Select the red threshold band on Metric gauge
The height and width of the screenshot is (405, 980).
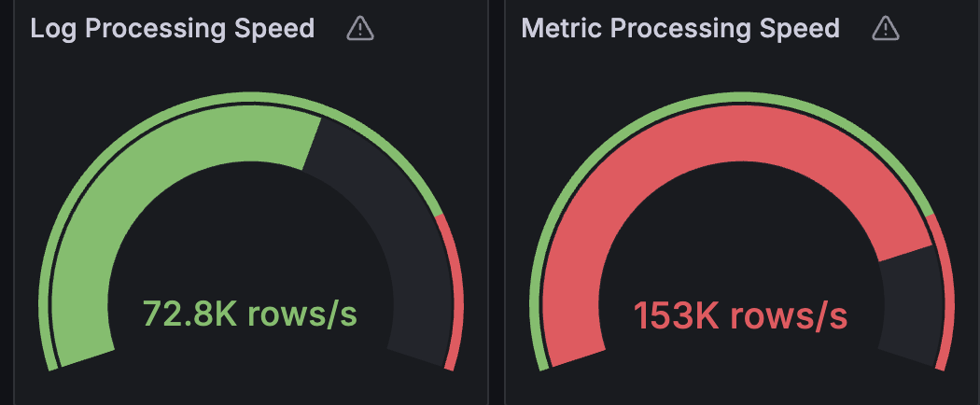point(945,289)
